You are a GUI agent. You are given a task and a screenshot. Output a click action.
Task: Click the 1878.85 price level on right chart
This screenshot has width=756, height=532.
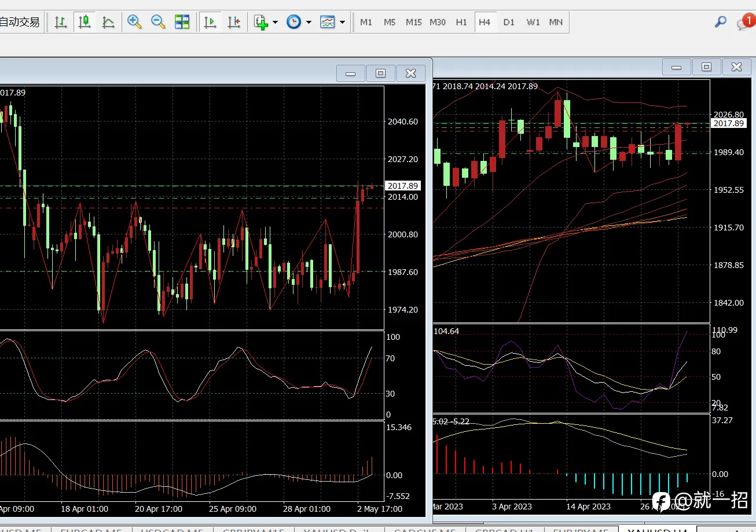(729, 265)
